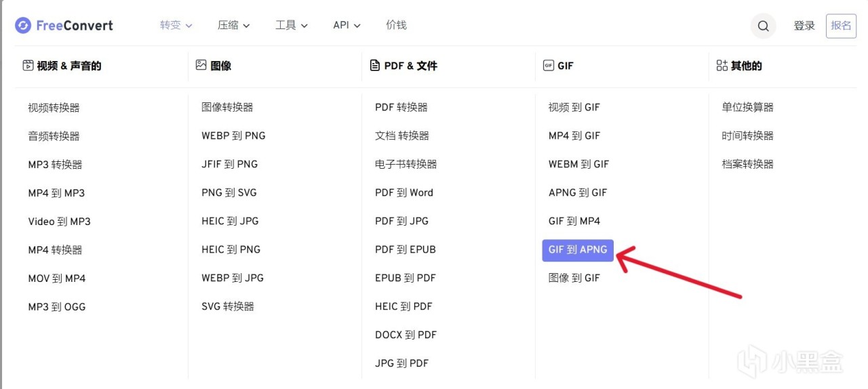This screenshot has height=389, width=868.
Task: Expand the 压缩 dropdown menu
Action: click(x=233, y=25)
